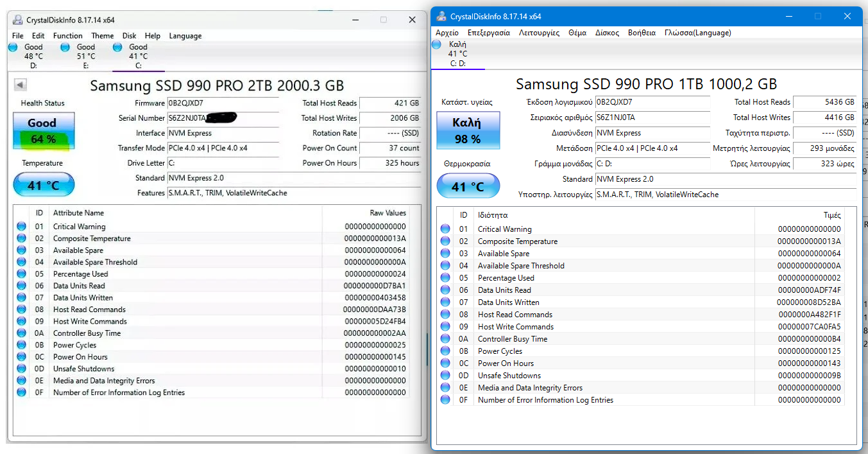This screenshot has height=454, width=868.
Task: Click status icon for Available Spare, left window
Action: click(22, 250)
